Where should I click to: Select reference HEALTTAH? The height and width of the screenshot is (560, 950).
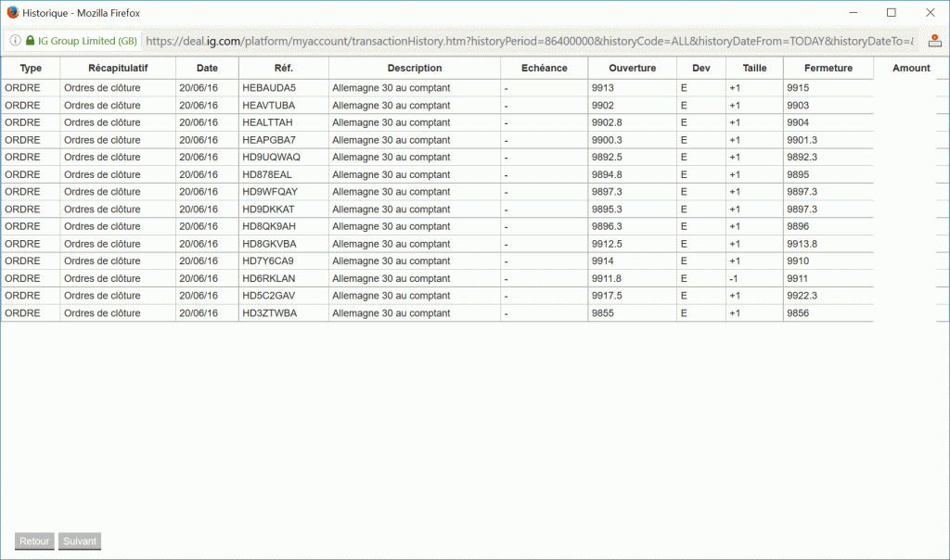(x=267, y=122)
